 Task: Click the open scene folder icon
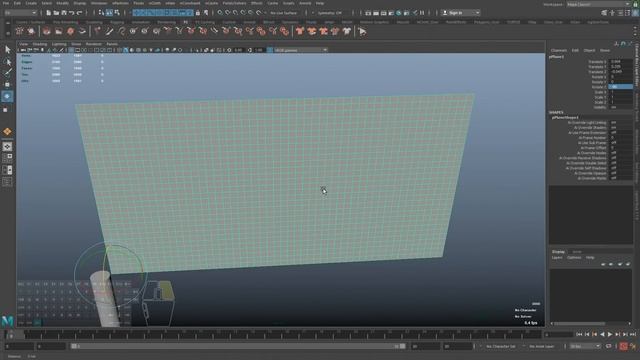pos(56,13)
